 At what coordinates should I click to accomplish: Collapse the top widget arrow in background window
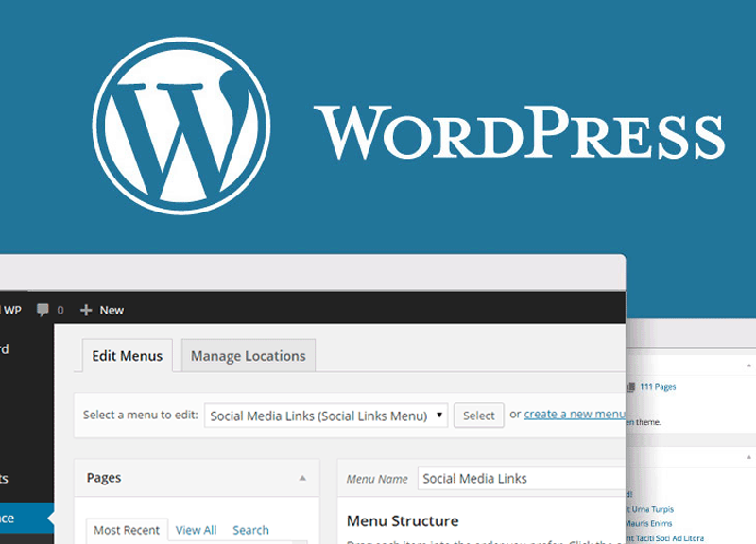click(x=748, y=365)
